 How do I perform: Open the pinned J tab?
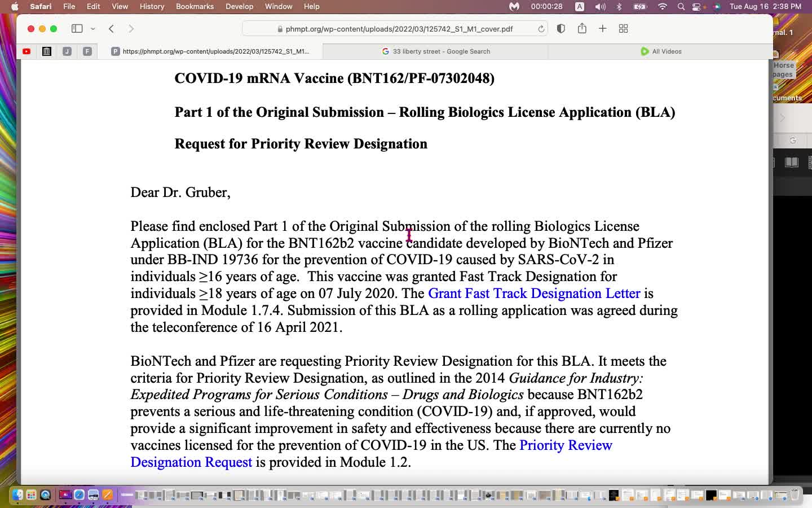[67, 51]
